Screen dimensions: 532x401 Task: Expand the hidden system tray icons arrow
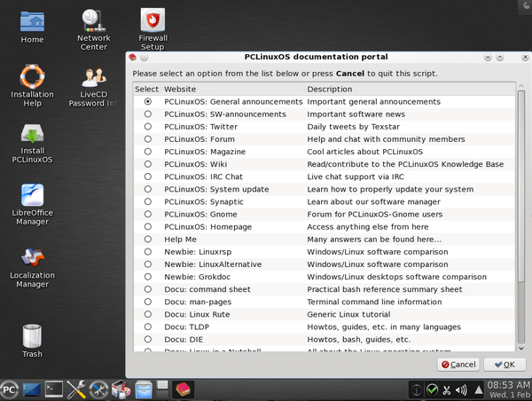pyautogui.click(x=481, y=389)
